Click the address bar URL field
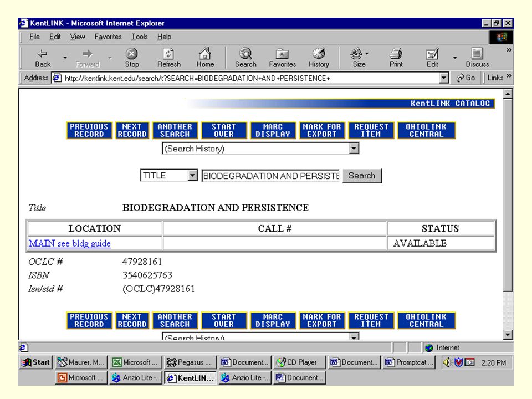Image resolution: width=532 pixels, height=399 pixels. point(251,78)
